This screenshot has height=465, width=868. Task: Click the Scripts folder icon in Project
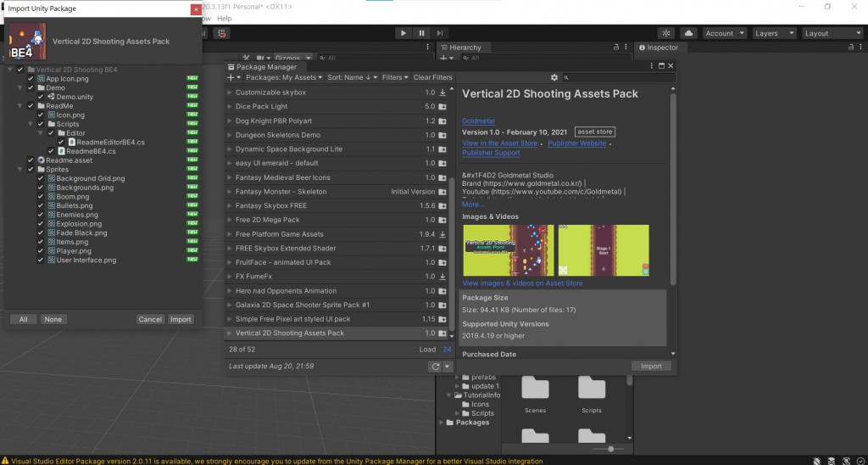(x=592, y=387)
